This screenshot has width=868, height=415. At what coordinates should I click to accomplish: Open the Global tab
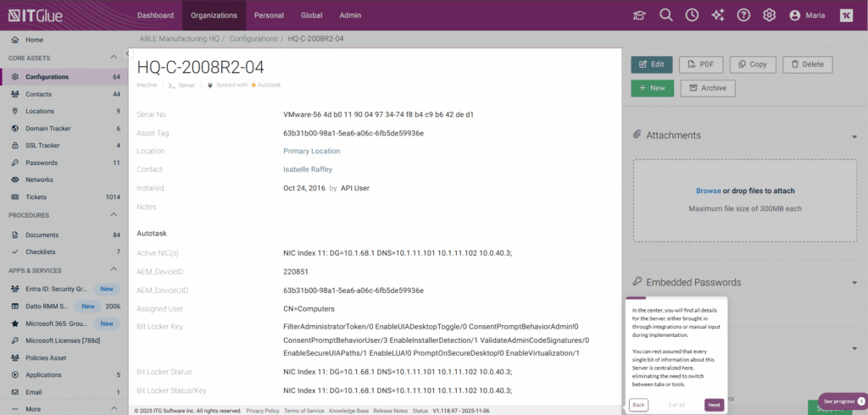[311, 15]
